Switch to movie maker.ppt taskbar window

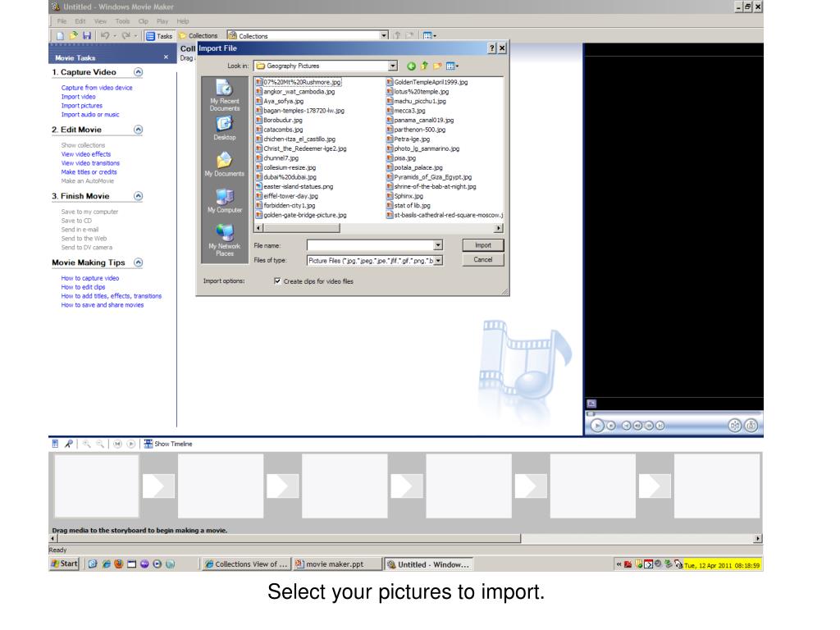click(337, 564)
